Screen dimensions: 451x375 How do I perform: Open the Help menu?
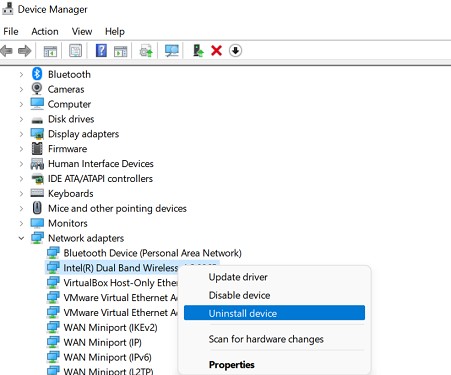tap(115, 31)
